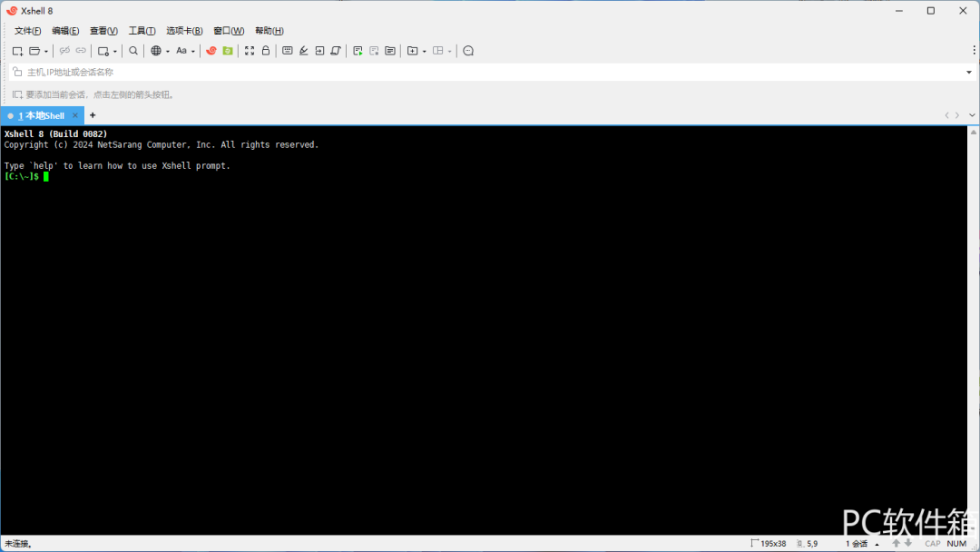
Task: Expand the tab list chevron
Action: pos(972,115)
